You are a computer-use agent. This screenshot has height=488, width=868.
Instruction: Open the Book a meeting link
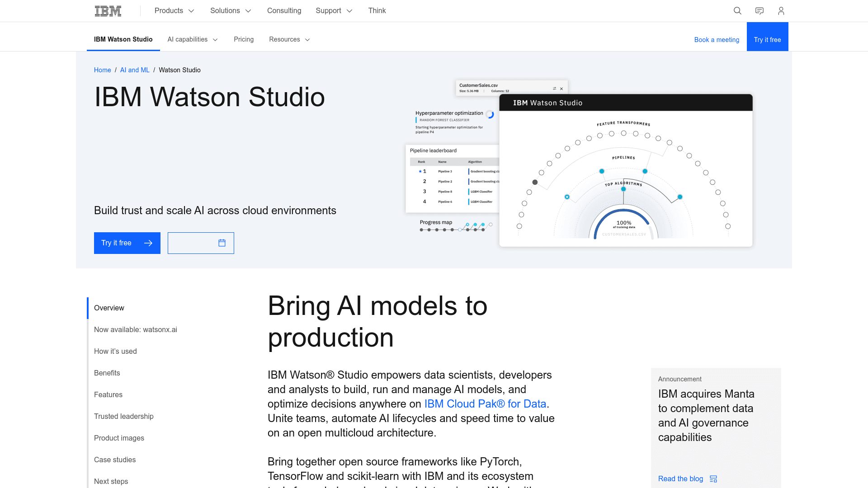click(717, 40)
